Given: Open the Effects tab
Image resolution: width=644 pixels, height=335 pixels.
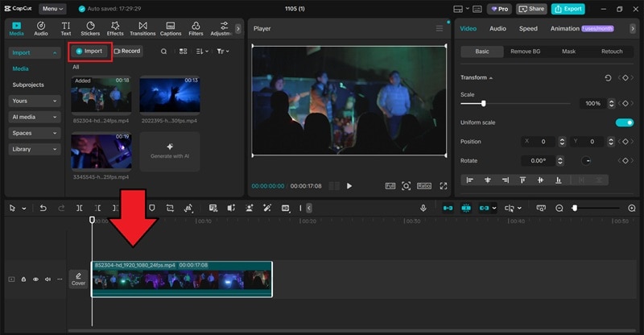Looking at the screenshot, I should coord(115,29).
